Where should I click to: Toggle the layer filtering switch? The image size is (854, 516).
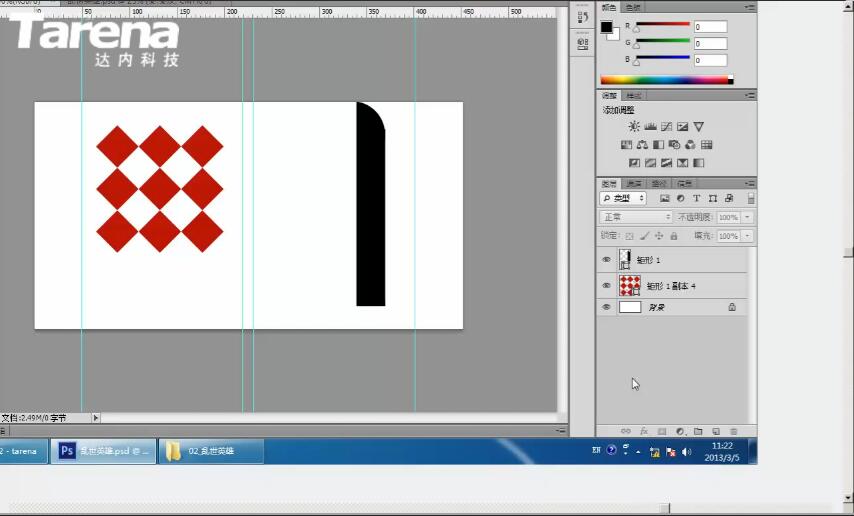point(751,198)
